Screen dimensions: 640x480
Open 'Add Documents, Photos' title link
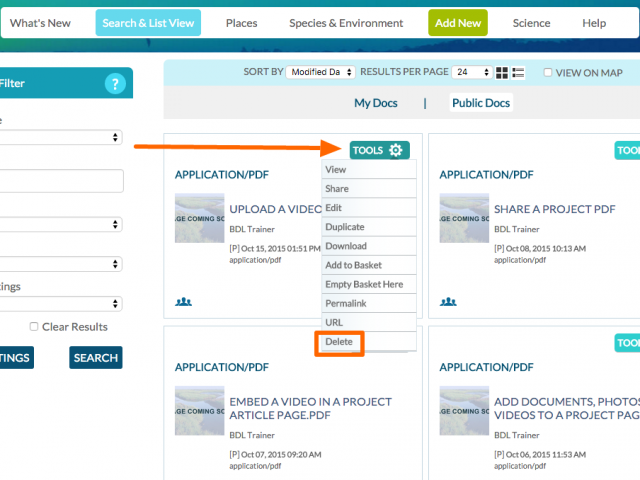567,408
